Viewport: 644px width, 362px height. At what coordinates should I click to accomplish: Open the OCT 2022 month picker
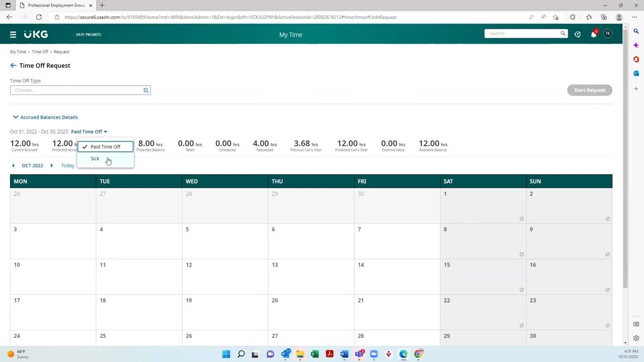32,165
